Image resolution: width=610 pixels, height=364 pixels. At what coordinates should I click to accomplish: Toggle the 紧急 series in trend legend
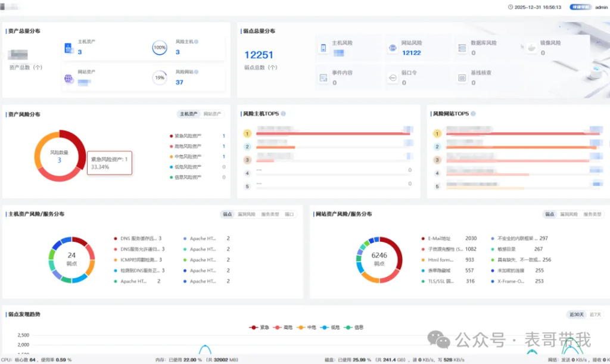(260, 327)
